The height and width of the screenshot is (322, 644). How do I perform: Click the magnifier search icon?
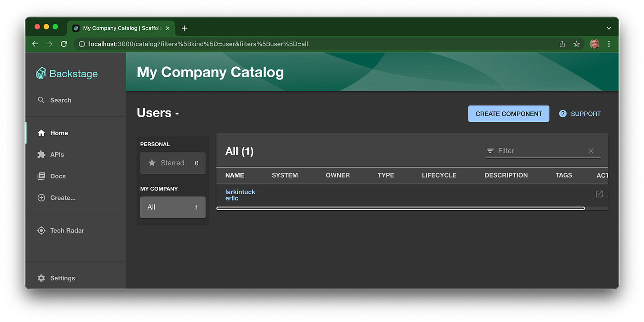41,100
